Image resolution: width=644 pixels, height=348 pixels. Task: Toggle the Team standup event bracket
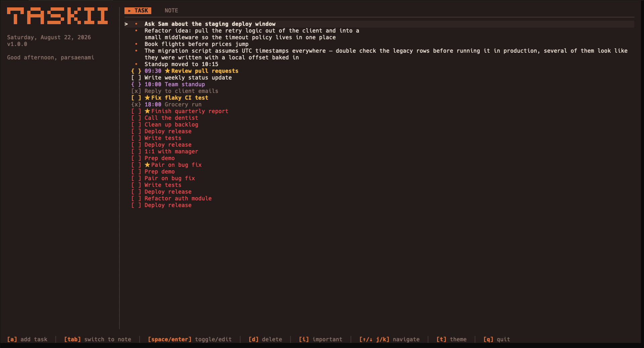tap(136, 84)
